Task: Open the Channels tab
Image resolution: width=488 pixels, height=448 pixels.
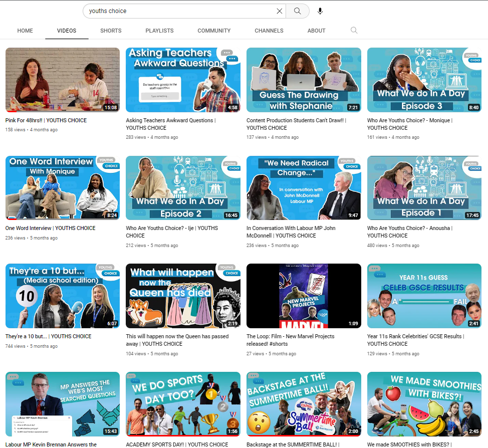Action: 269,31
